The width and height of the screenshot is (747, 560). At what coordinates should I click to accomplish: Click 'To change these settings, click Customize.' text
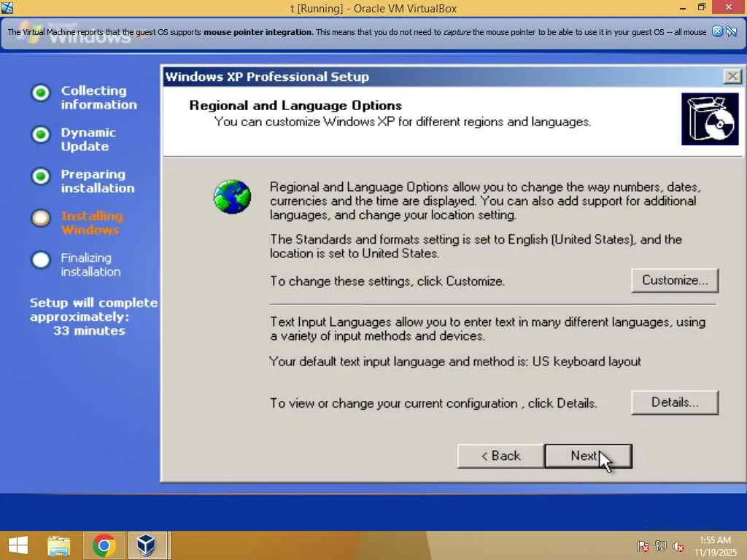[387, 281]
